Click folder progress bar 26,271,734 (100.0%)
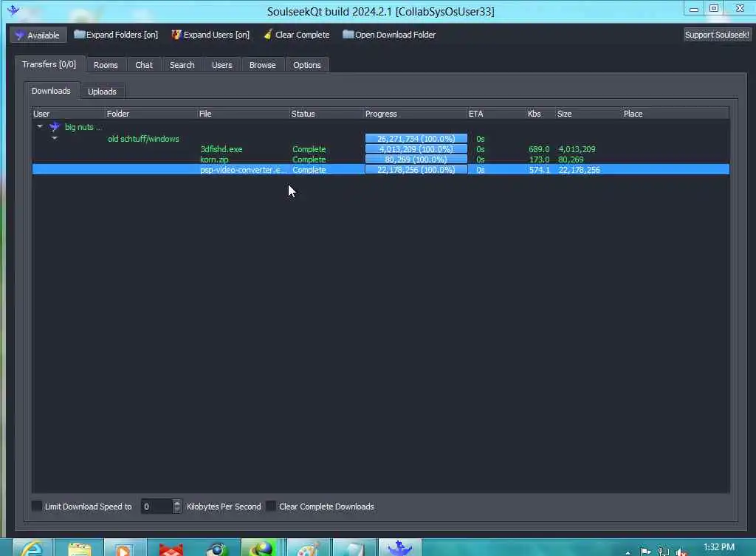756x556 pixels. pos(416,139)
